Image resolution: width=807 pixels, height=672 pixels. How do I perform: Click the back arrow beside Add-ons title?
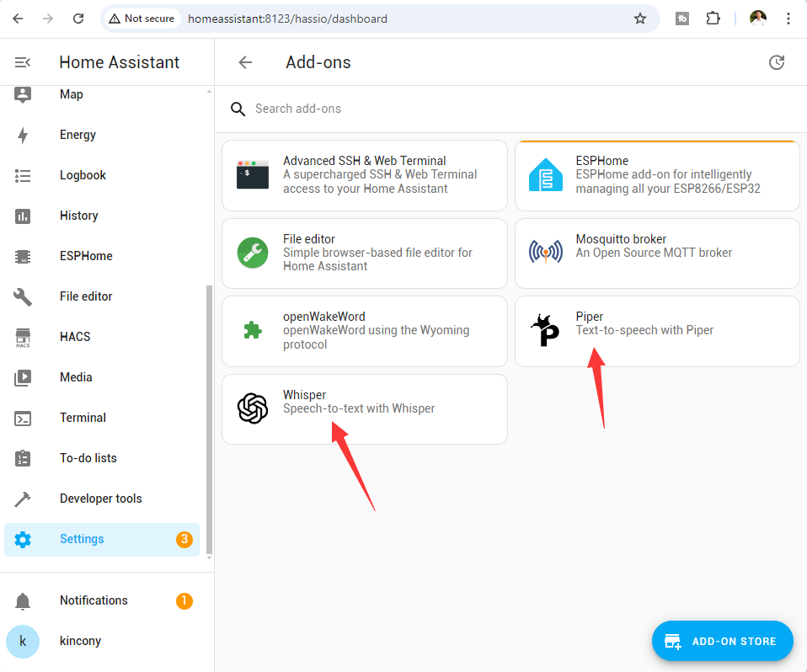click(245, 62)
